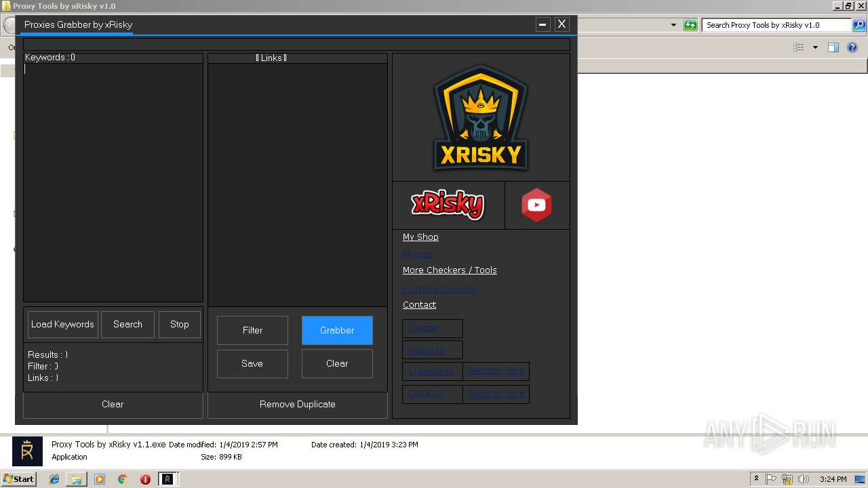Click the Proxy Tools exe file icon in details pane
This screenshot has width=868, height=488.
pos(27,451)
